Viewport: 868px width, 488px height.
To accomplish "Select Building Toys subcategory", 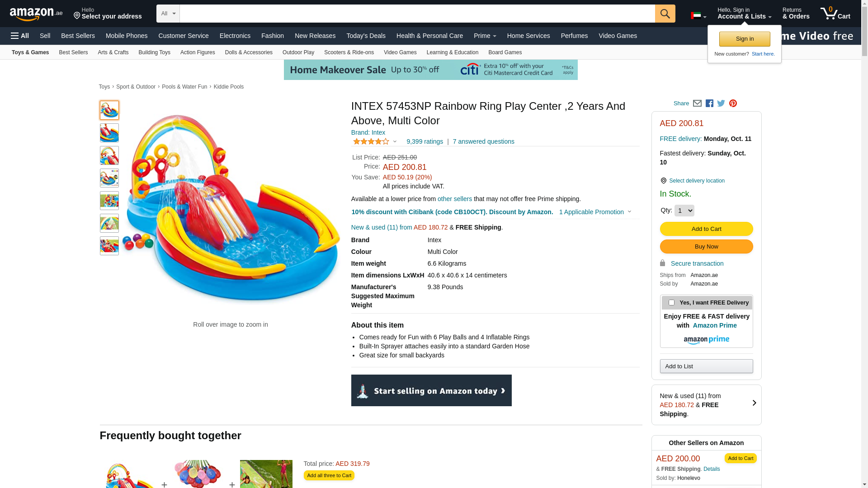I will pos(154,52).
